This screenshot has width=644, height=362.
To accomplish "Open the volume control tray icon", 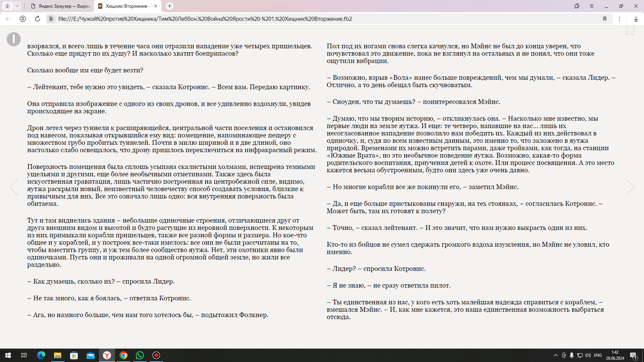I will click(588, 355).
